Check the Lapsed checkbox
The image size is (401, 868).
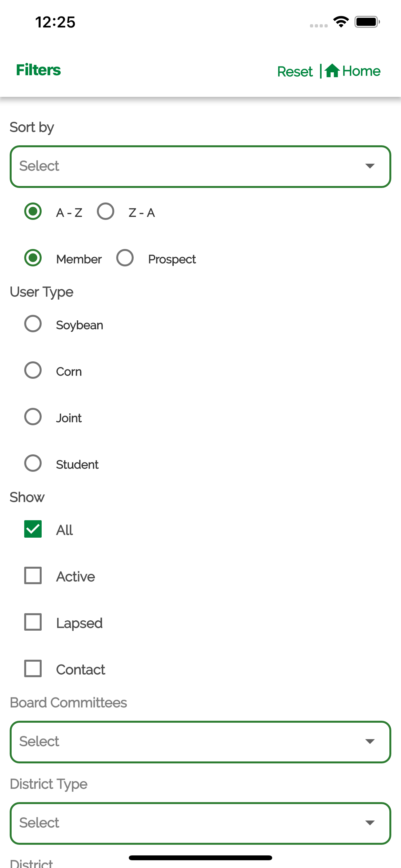click(33, 622)
